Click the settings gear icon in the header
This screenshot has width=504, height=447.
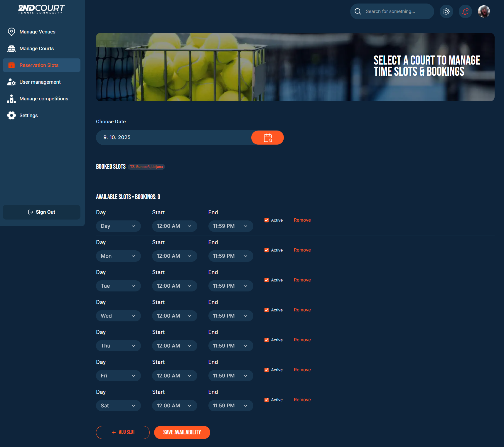click(x=446, y=11)
